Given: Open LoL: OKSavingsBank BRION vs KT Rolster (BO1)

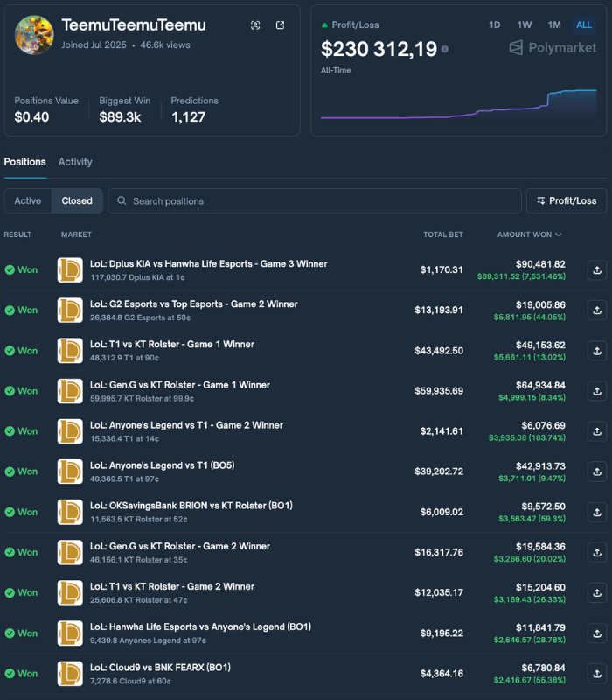Looking at the screenshot, I should coord(191,506).
